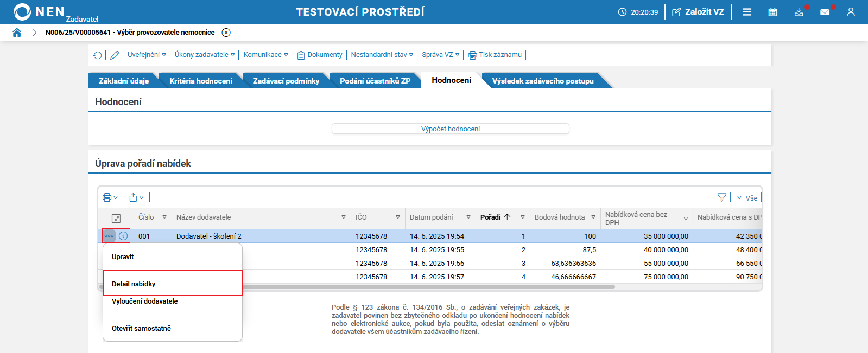Open Číslo column filter arrow

click(x=164, y=217)
